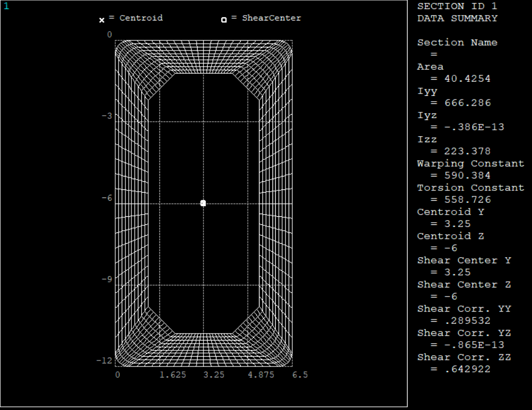Click the vertical axis tick label -9
Screen dimensions: 532x410
point(107,279)
